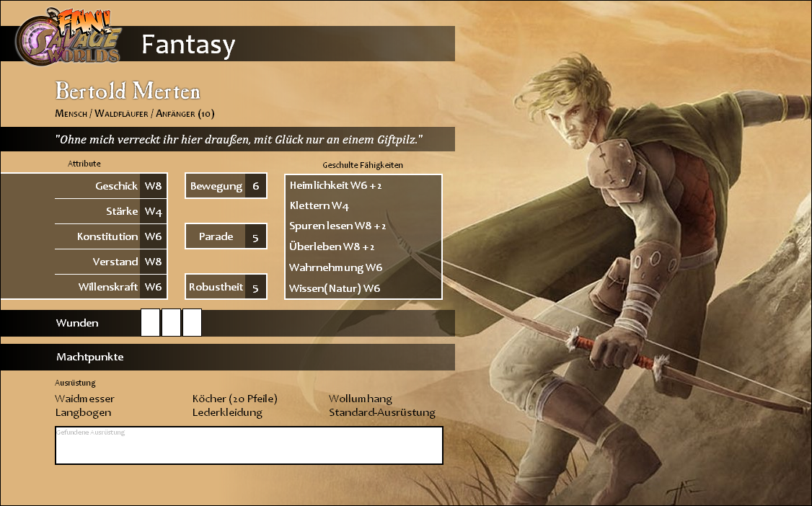Click the 'Ausrüstung' section heading
Screen dimensions: 812x506
click(75, 383)
